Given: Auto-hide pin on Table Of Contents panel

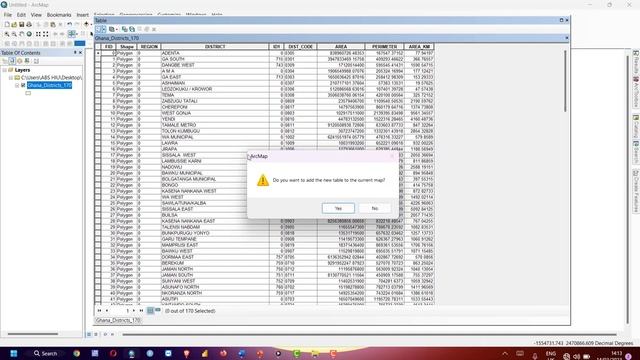Looking at the screenshot, I should tap(75, 53).
